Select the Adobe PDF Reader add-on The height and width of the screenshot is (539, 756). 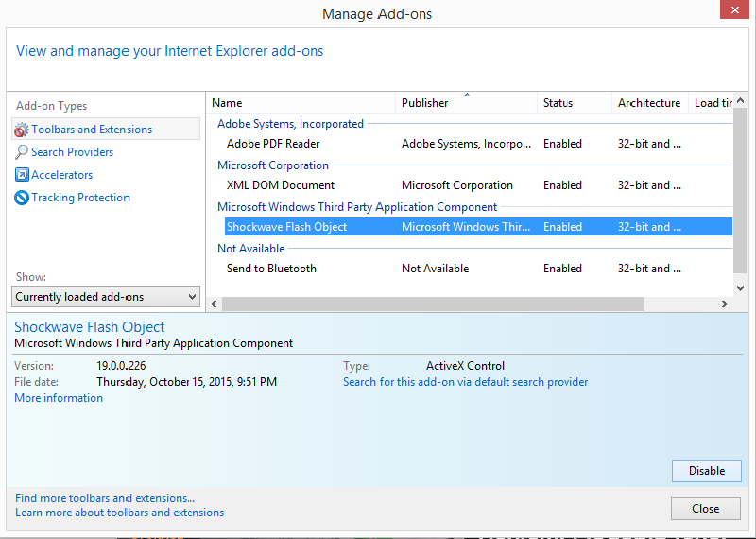tap(273, 144)
